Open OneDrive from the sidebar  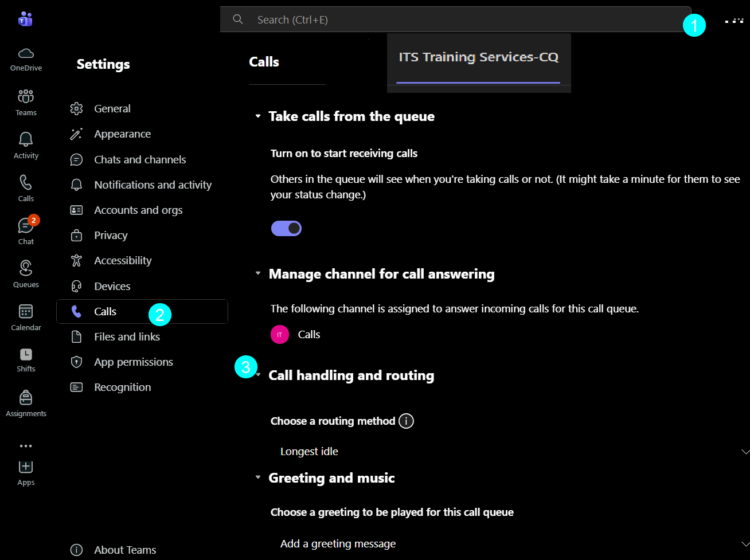click(25, 57)
